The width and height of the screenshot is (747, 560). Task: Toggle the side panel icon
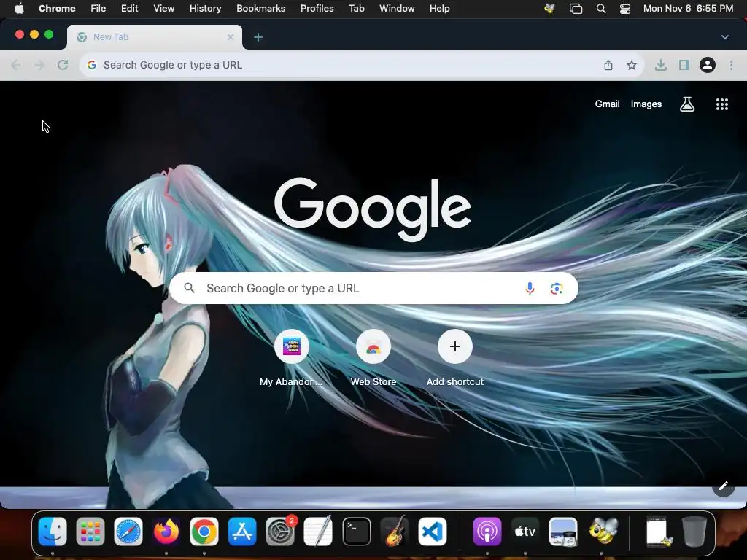[684, 65]
